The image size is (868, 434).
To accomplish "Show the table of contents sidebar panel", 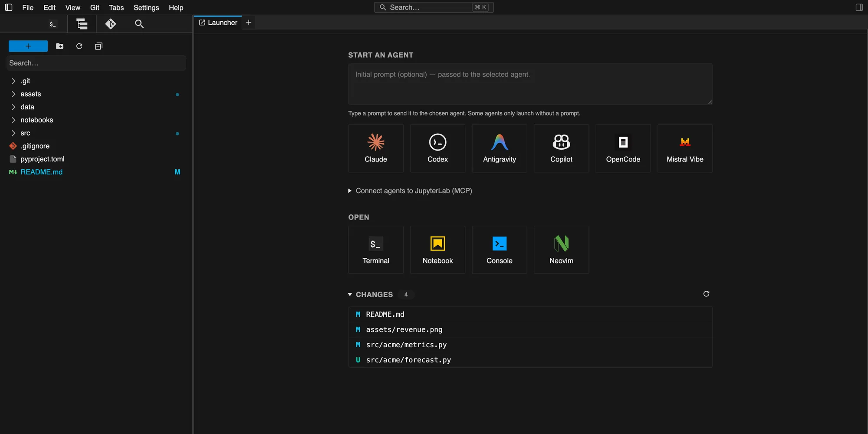I will coord(82,24).
